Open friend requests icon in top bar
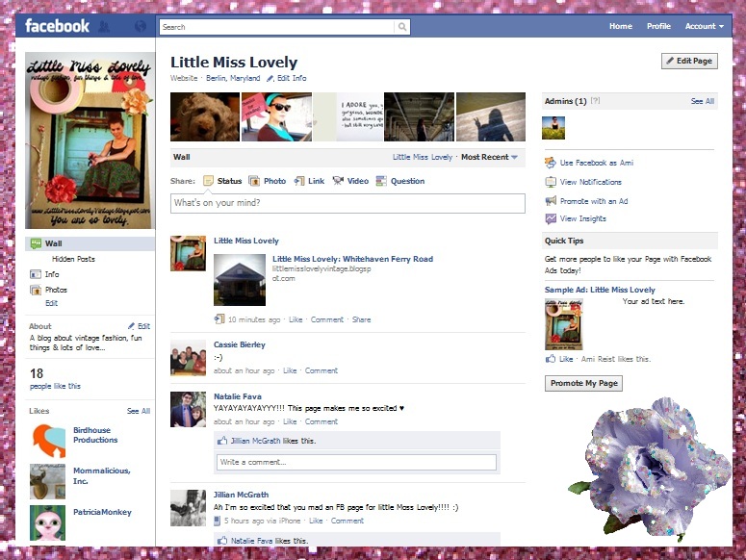This screenshot has width=746, height=560. (x=104, y=26)
